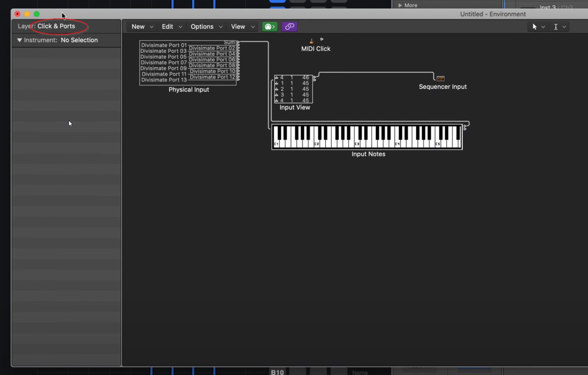Click the Sum row in Physical Input
This screenshot has height=375, width=588.
229,42
